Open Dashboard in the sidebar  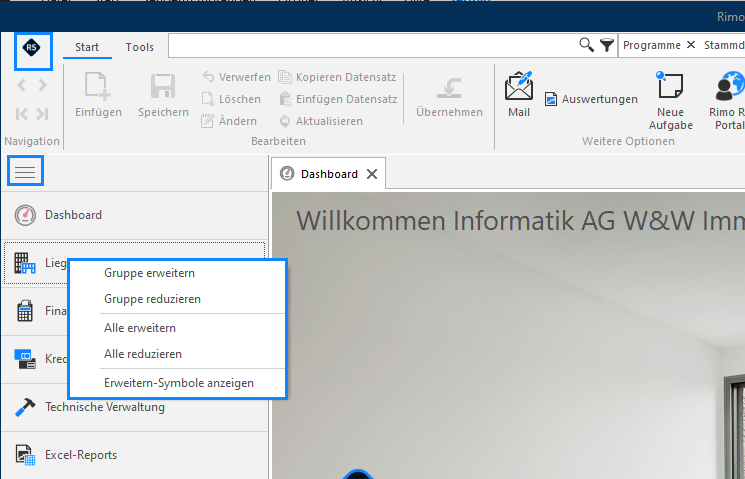(x=135, y=215)
